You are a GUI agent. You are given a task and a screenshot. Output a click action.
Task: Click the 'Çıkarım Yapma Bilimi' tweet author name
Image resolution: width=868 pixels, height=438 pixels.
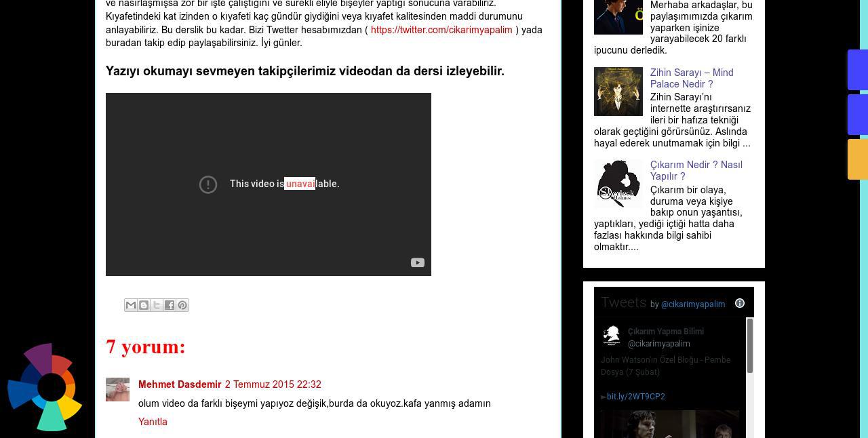[x=666, y=332]
